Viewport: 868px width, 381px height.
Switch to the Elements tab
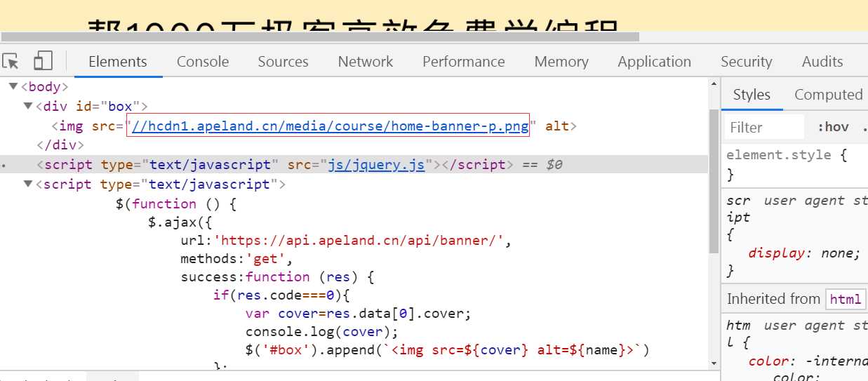(x=118, y=62)
